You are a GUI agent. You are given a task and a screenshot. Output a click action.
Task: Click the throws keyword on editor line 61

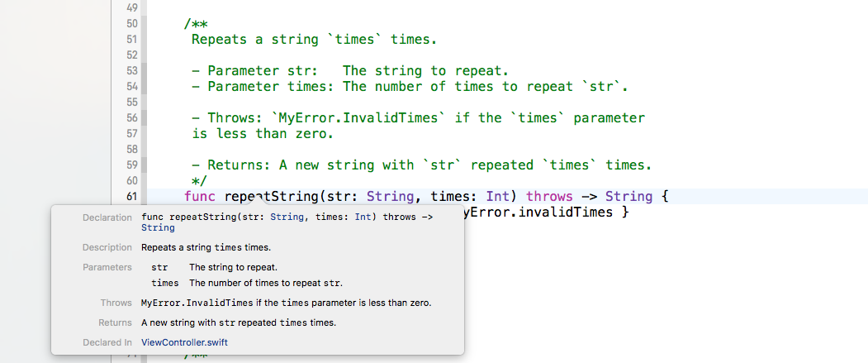(x=549, y=196)
